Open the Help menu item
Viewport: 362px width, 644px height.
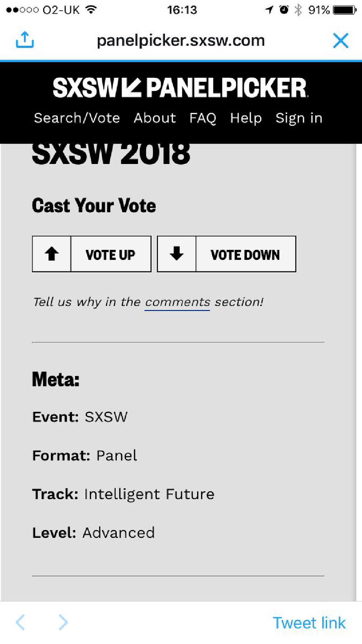pyautogui.click(x=246, y=118)
